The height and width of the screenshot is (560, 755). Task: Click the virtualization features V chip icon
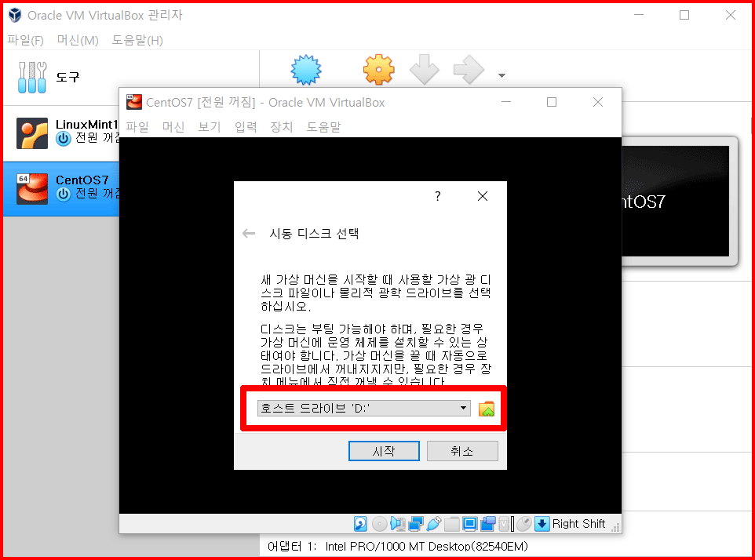504,524
